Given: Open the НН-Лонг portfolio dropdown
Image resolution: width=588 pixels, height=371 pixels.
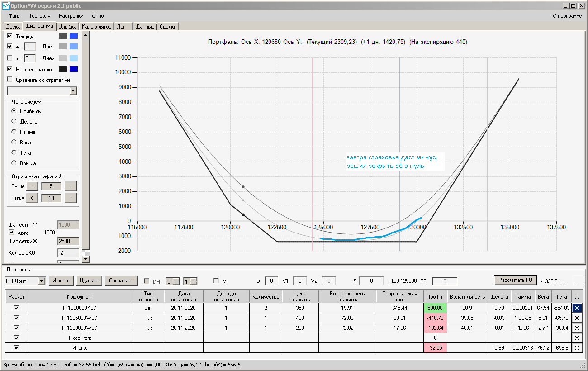Looking at the screenshot, I should (42, 281).
